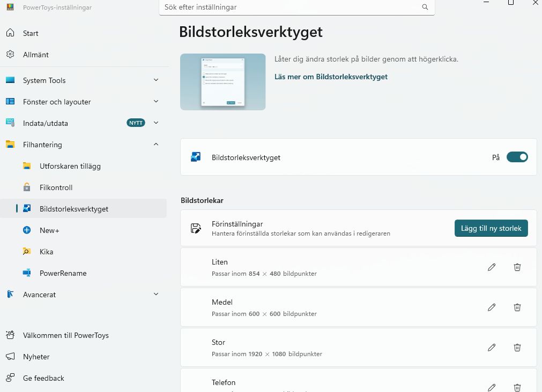Click Lägg till ny storlek button
Screen dimensions: 542x392
(491, 228)
